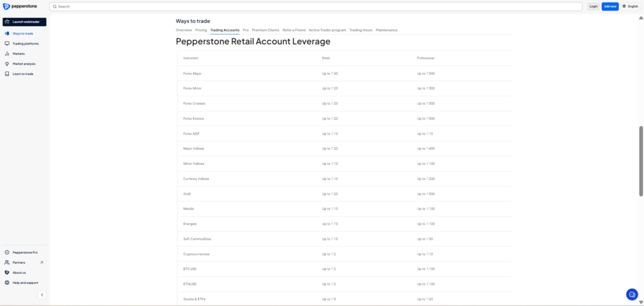This screenshot has height=306, width=644.
Task: Launch webtrader from the sidebar
Action: 25,21
